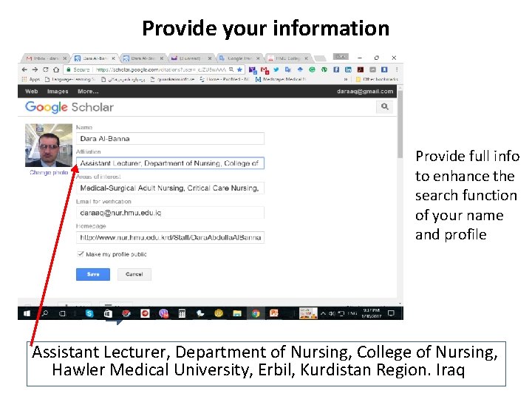Click the browser back arrow

click(24, 69)
